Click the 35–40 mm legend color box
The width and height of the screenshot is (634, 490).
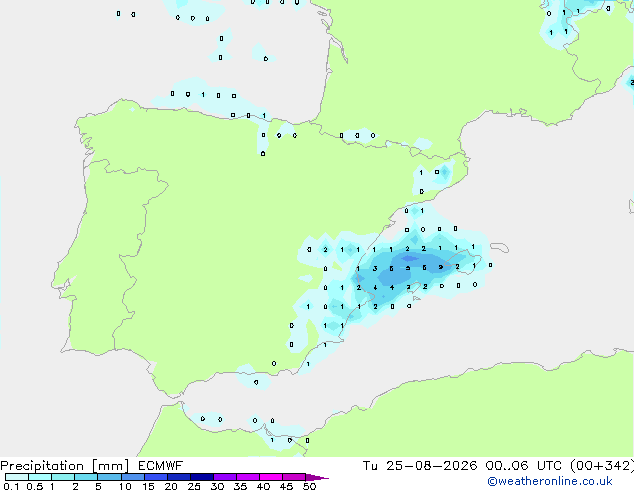pos(247,477)
